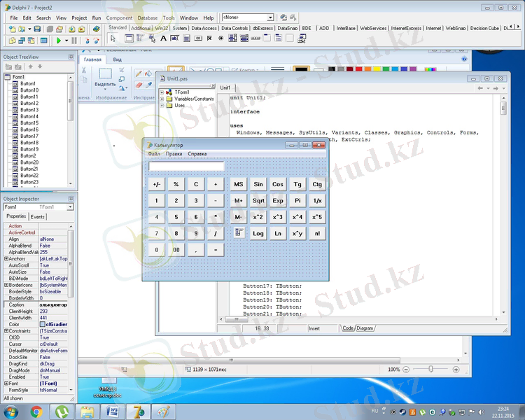The image size is (525, 420).
Task: Pick the red color swatch in Paint
Action: [x=358, y=69]
